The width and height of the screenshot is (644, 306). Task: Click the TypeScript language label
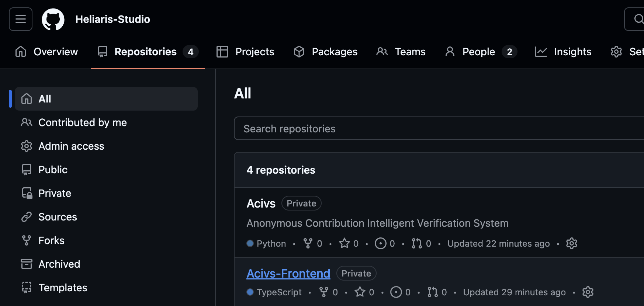(279, 292)
